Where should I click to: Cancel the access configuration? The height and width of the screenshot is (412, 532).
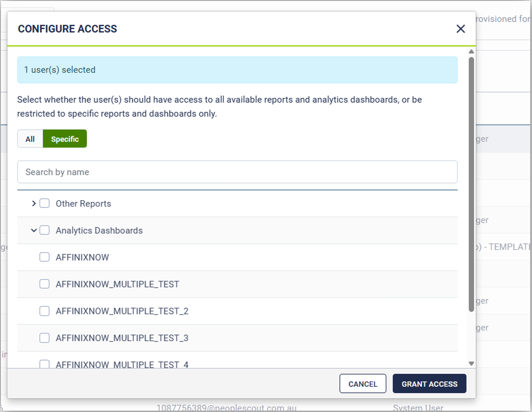[x=363, y=384]
